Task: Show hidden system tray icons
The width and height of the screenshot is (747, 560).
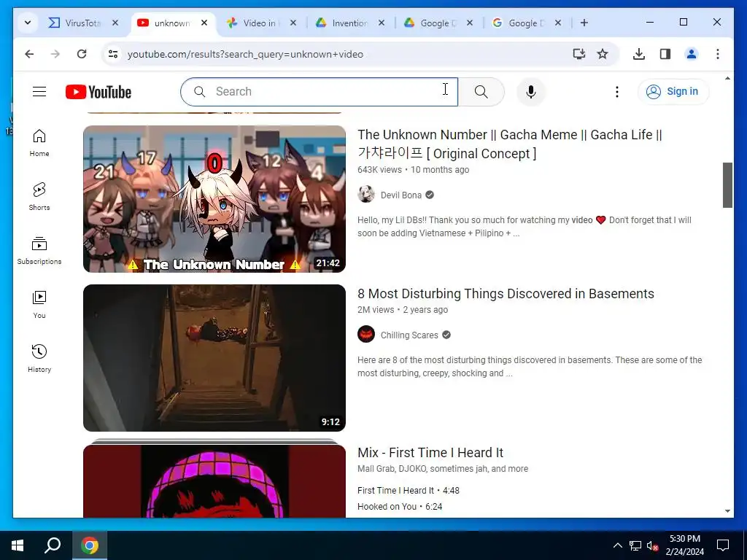Action: tap(617, 545)
